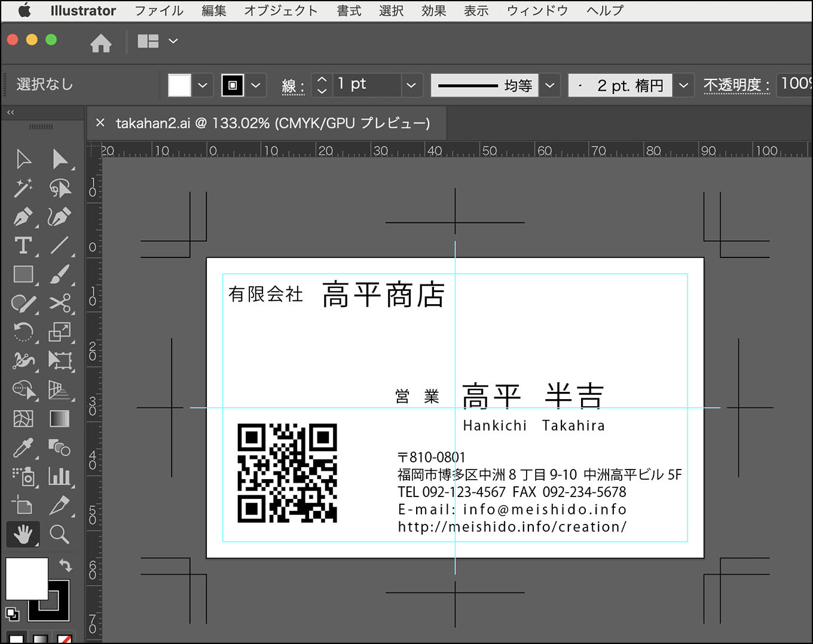Choose the Lasso tool
This screenshot has height=644, width=813.
(59, 188)
